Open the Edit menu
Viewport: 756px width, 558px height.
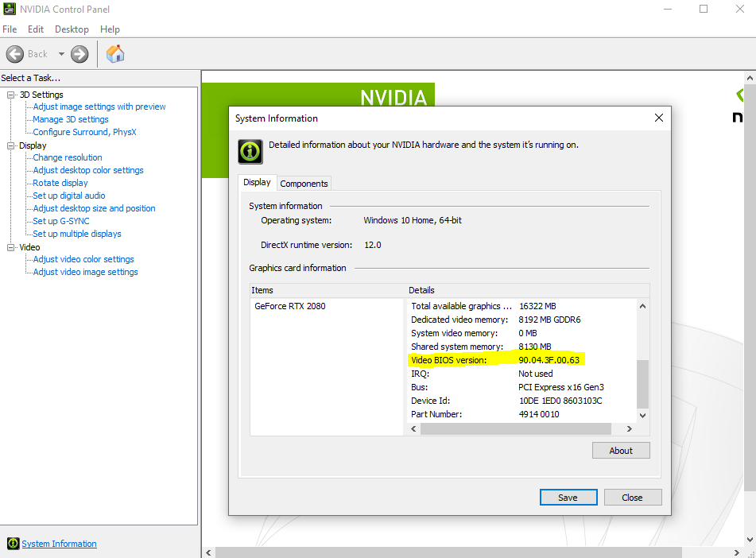click(x=36, y=29)
